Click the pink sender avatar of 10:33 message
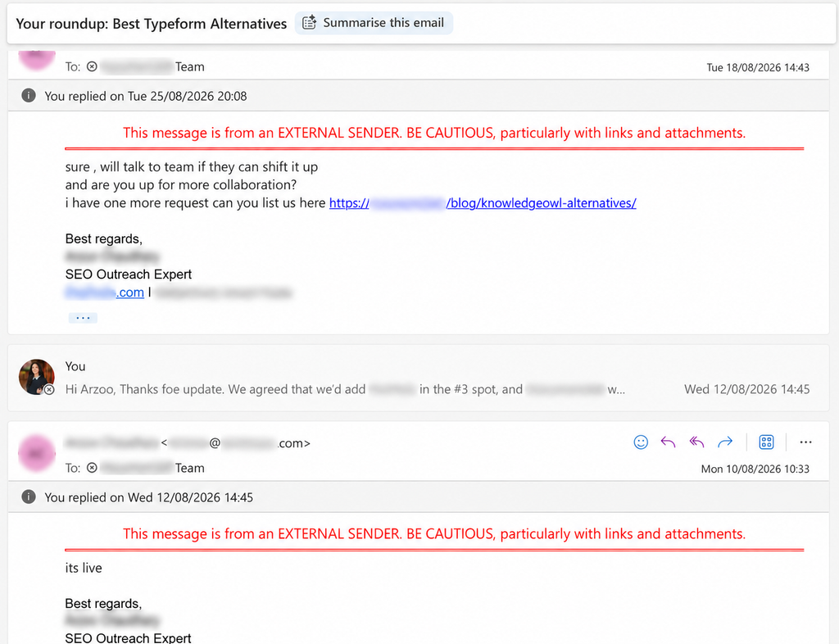Viewport: 839px width, 644px height. [36, 454]
